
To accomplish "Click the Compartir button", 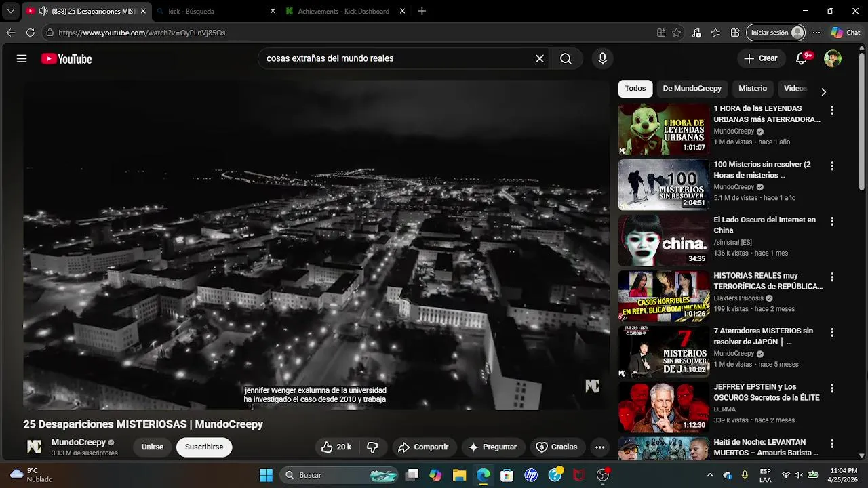I will (423, 447).
